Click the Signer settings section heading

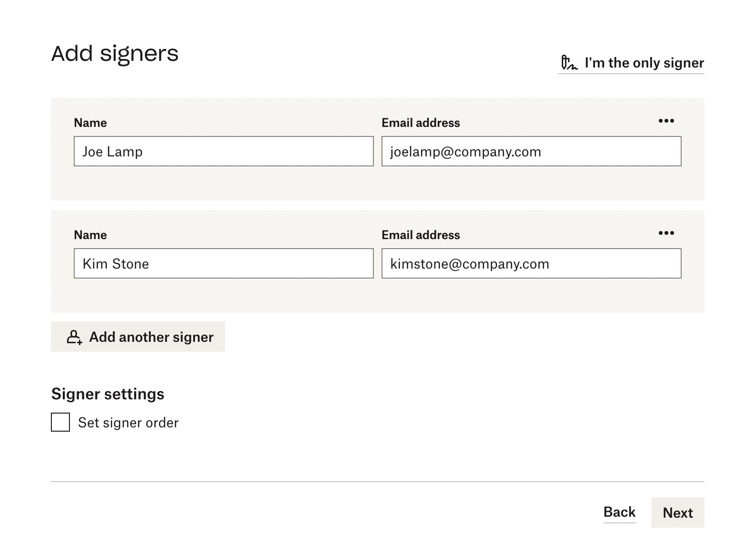click(x=108, y=394)
